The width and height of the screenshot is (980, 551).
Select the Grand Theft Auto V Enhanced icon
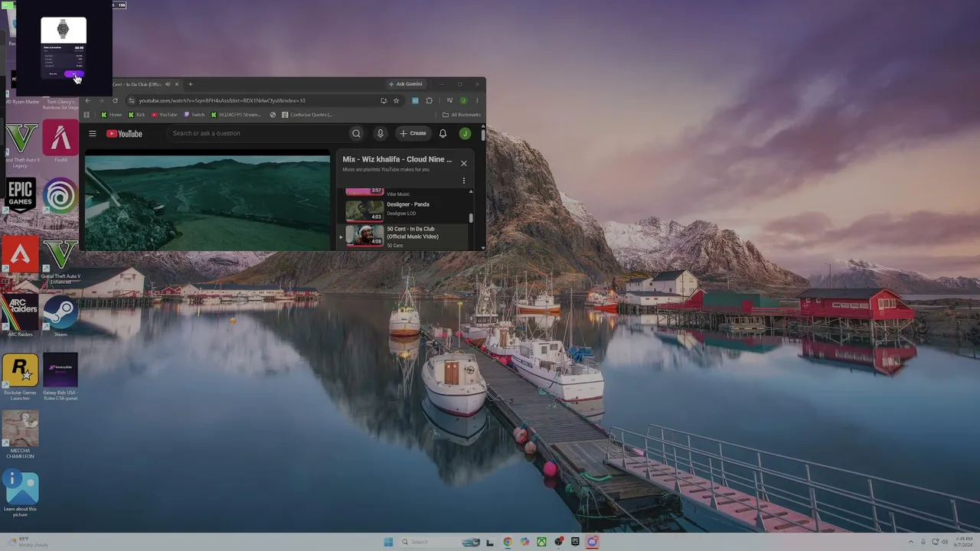60,261
